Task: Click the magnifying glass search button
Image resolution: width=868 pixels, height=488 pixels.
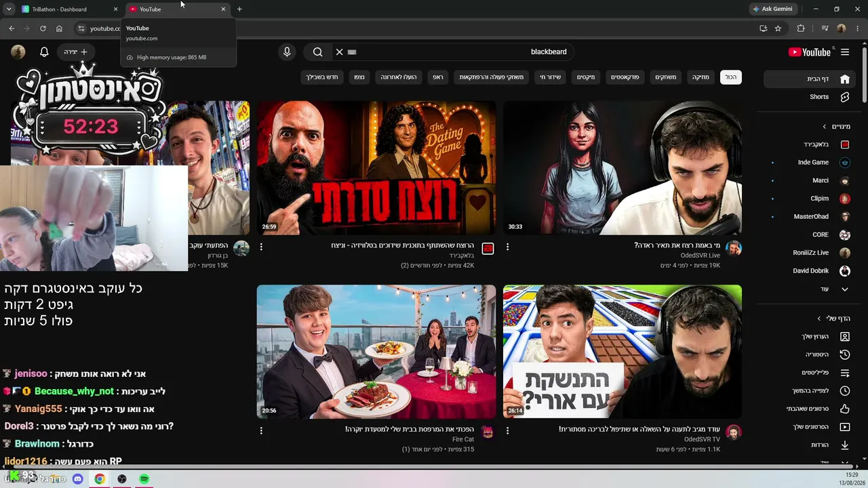Action: (317, 52)
